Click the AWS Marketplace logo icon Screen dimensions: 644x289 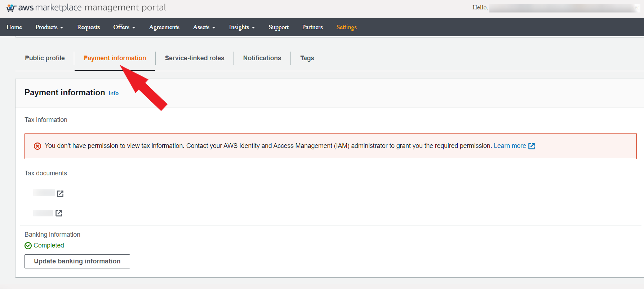[x=11, y=8]
